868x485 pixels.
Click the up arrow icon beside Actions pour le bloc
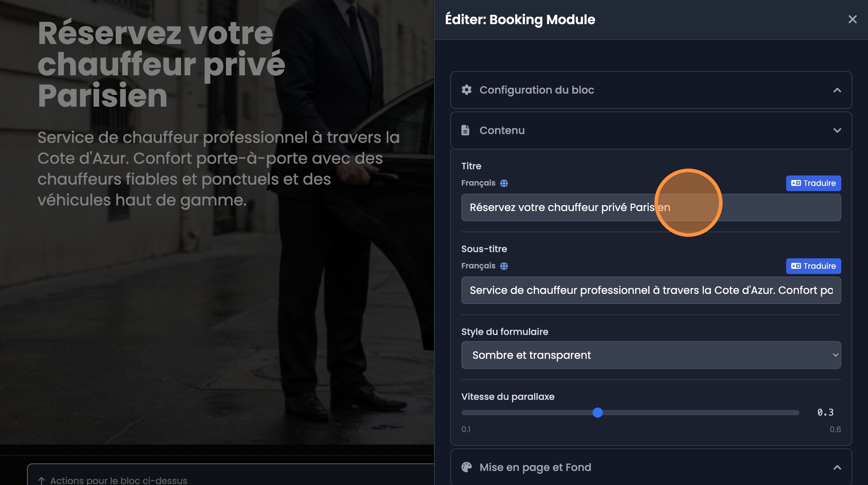coord(41,480)
